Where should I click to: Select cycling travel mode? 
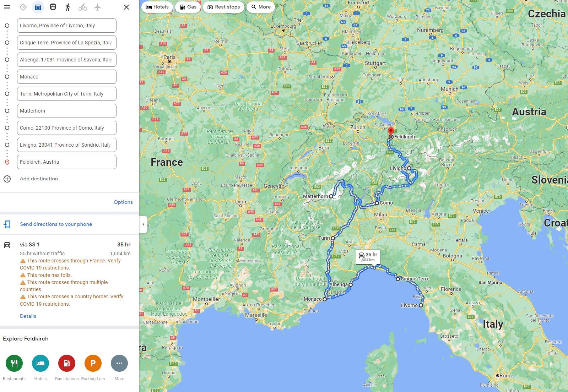coord(83,7)
